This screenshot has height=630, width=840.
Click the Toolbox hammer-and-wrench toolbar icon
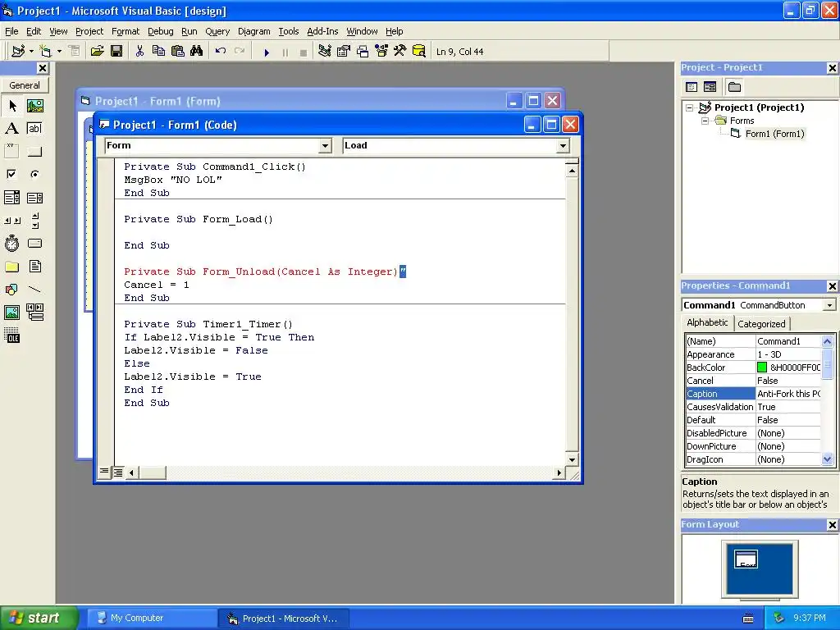coord(400,51)
